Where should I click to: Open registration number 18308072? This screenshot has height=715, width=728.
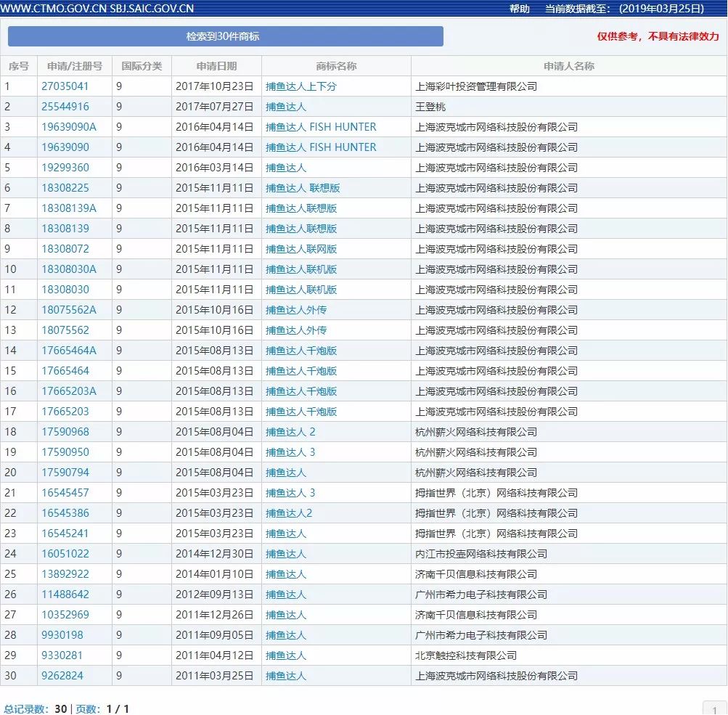(65, 249)
